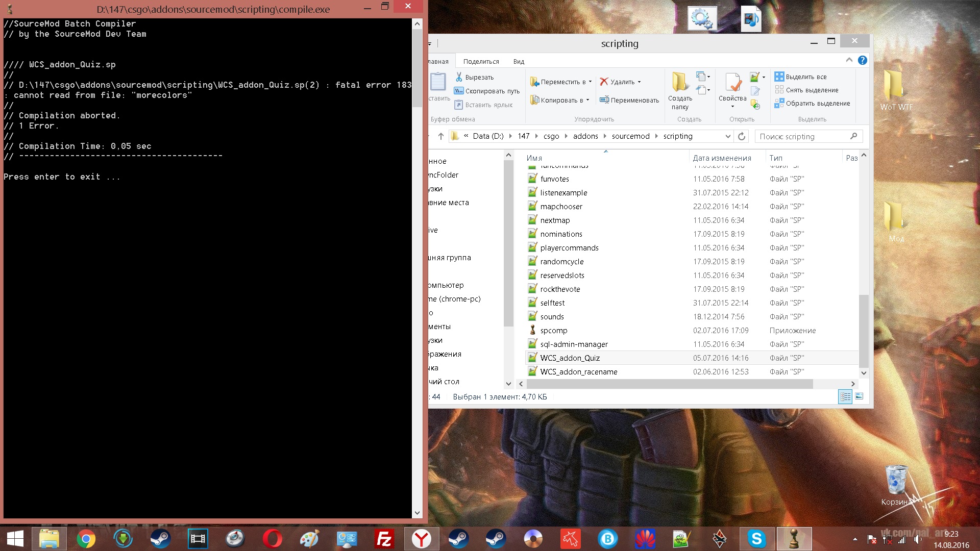Open Properties (Свойства) checkmark icon

(x=732, y=83)
